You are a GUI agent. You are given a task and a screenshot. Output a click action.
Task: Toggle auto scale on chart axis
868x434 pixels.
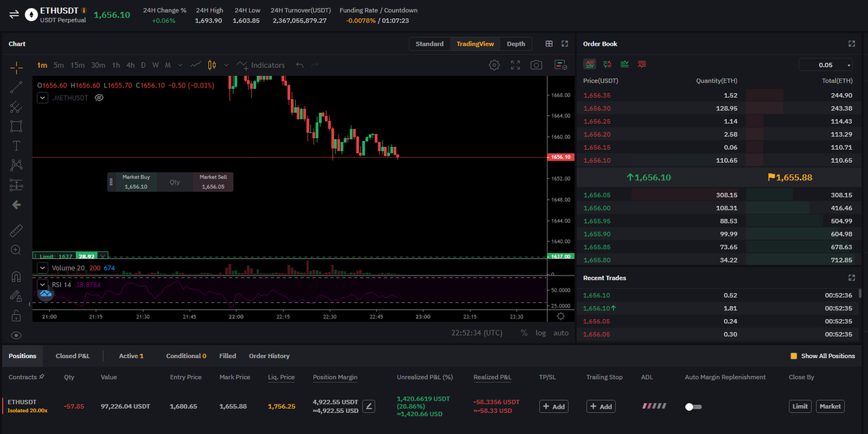(561, 333)
